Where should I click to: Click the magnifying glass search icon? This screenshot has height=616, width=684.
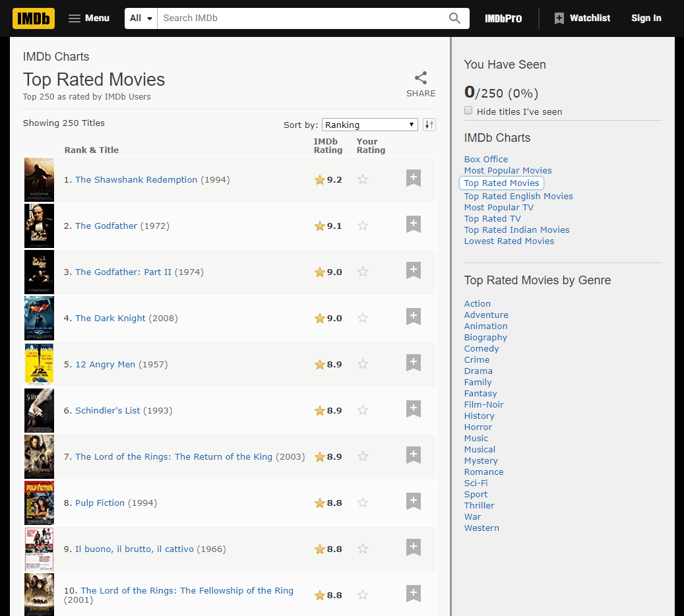pos(454,18)
